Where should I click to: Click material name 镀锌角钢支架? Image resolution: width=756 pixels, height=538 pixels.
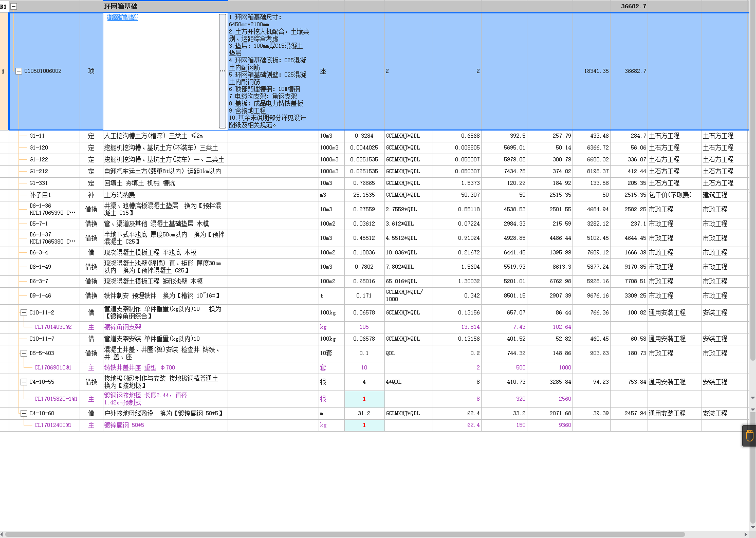coord(122,327)
